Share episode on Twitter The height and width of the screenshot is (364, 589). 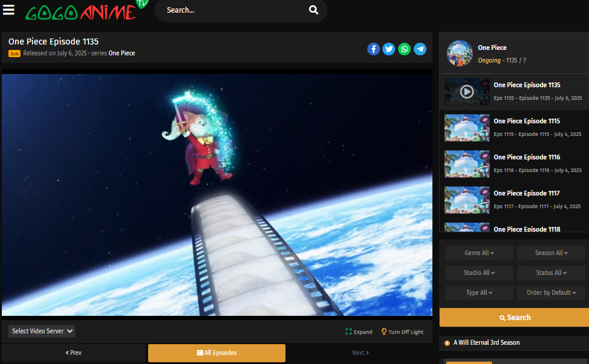(x=389, y=49)
